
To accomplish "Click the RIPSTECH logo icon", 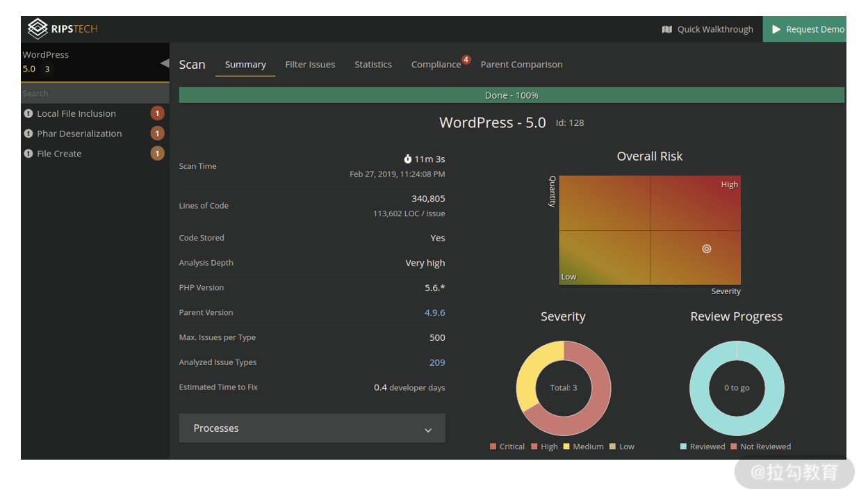I will pos(38,29).
